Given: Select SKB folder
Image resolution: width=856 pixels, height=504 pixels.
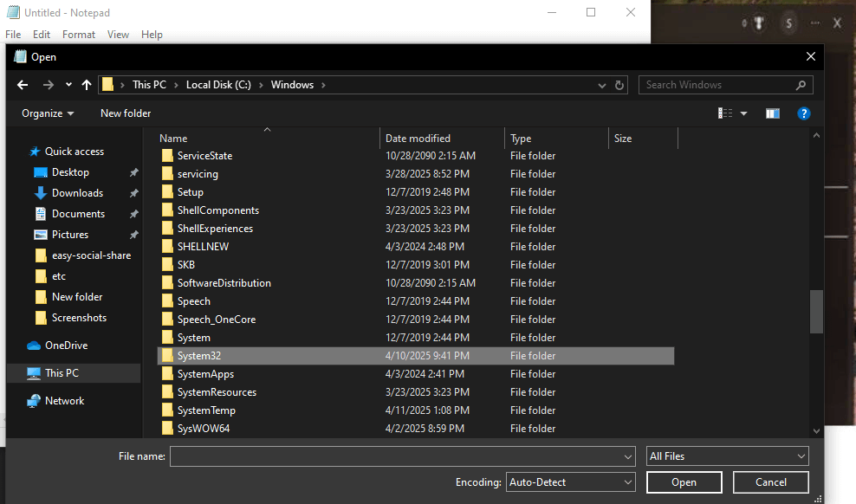Looking at the screenshot, I should 185,264.
